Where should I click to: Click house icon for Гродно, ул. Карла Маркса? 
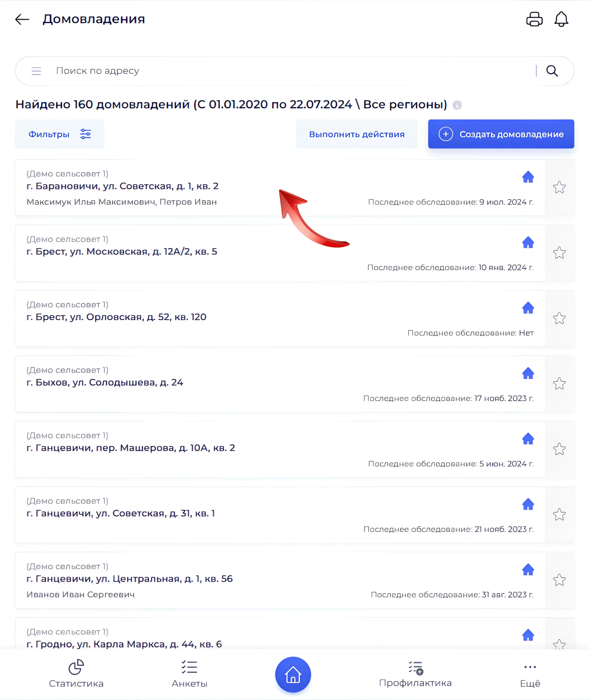pyautogui.click(x=528, y=635)
